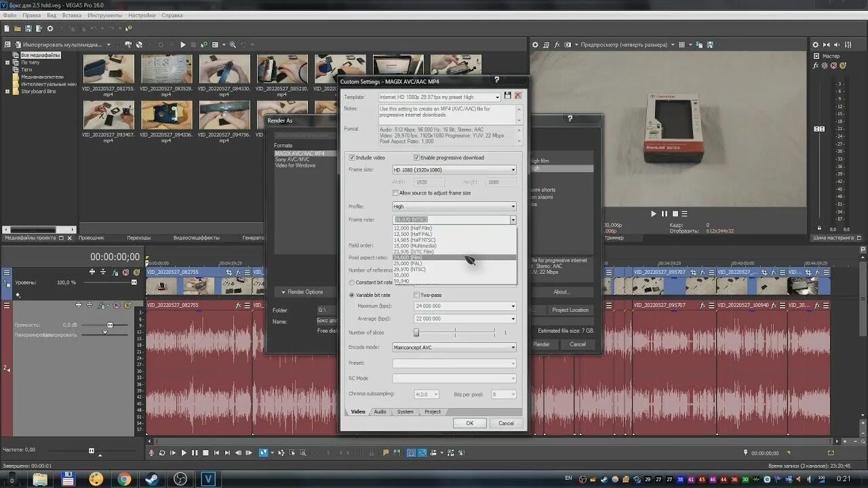Open Steam from the taskbar
The width and height of the screenshot is (868, 488).
[x=152, y=479]
